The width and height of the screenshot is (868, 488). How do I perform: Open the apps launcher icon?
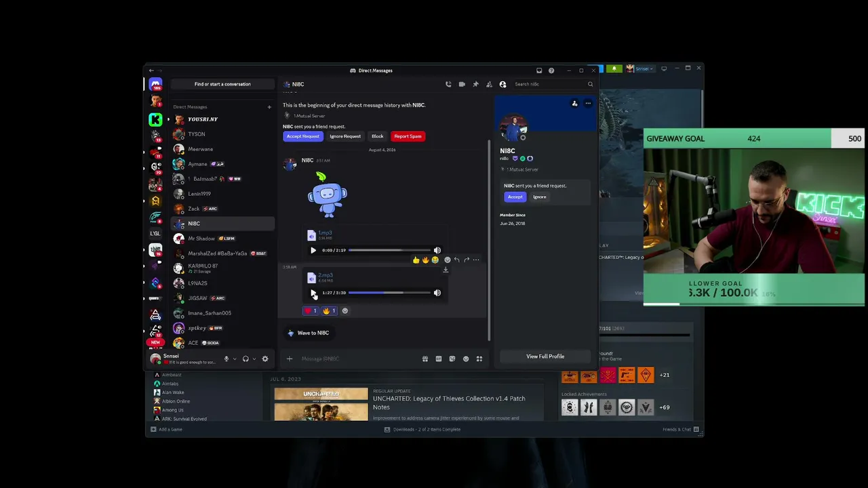pos(479,359)
